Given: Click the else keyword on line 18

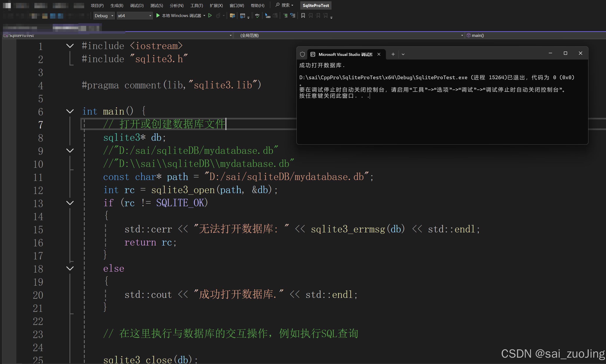Looking at the screenshot, I should 114,268.
